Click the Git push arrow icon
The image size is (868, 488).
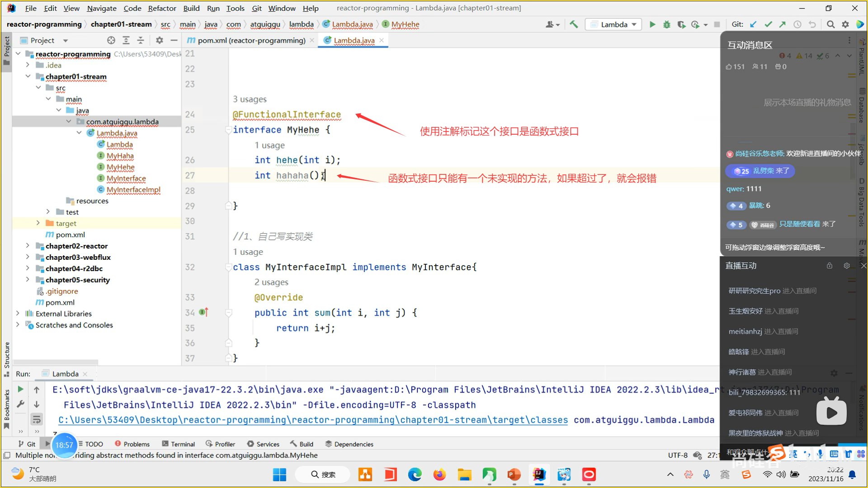pyautogui.click(x=783, y=24)
